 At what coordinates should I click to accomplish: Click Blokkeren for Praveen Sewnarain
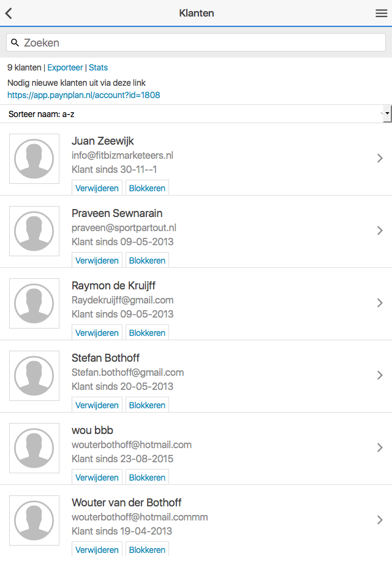(x=147, y=261)
